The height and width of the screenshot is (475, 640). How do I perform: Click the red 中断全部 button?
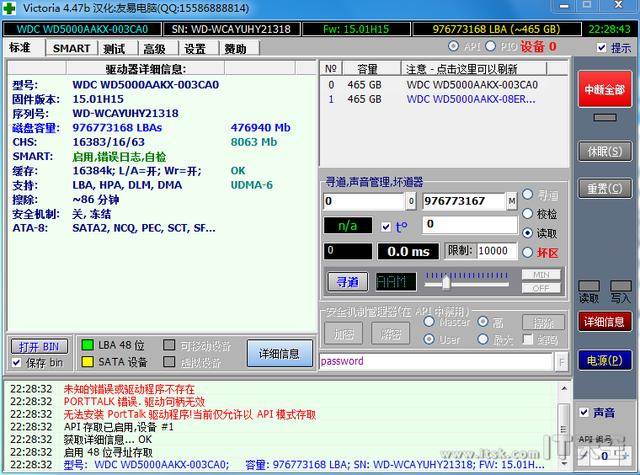pos(604,89)
